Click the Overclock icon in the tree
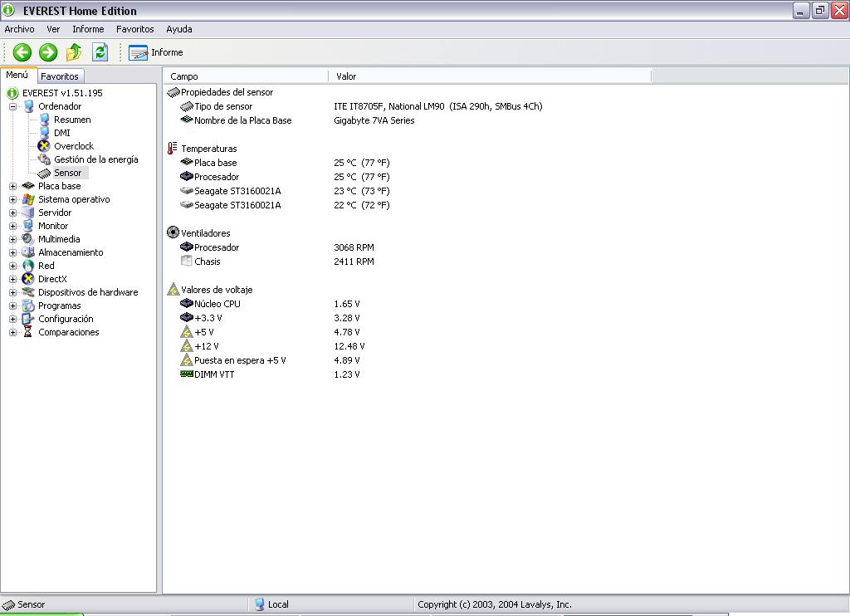850x616 pixels. 44,146
